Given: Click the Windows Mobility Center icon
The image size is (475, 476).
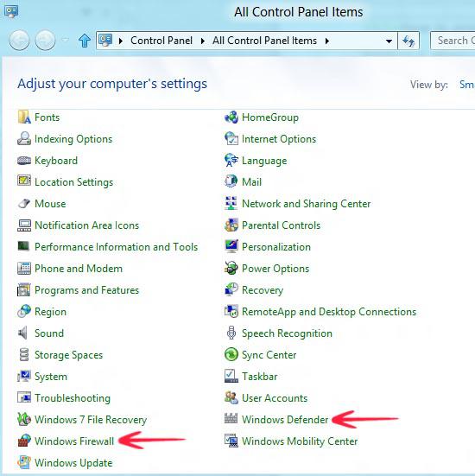Looking at the screenshot, I should (x=231, y=441).
